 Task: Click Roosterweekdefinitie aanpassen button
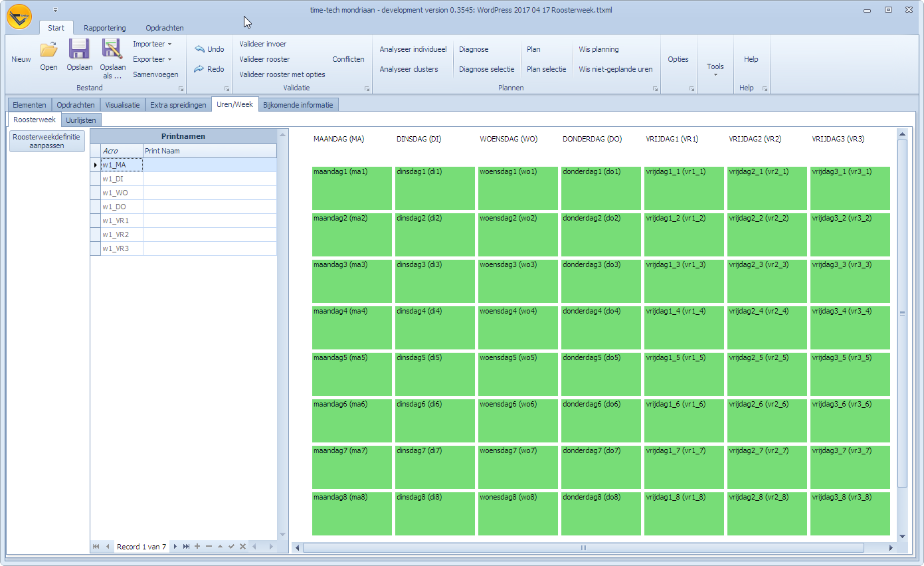[x=47, y=141]
